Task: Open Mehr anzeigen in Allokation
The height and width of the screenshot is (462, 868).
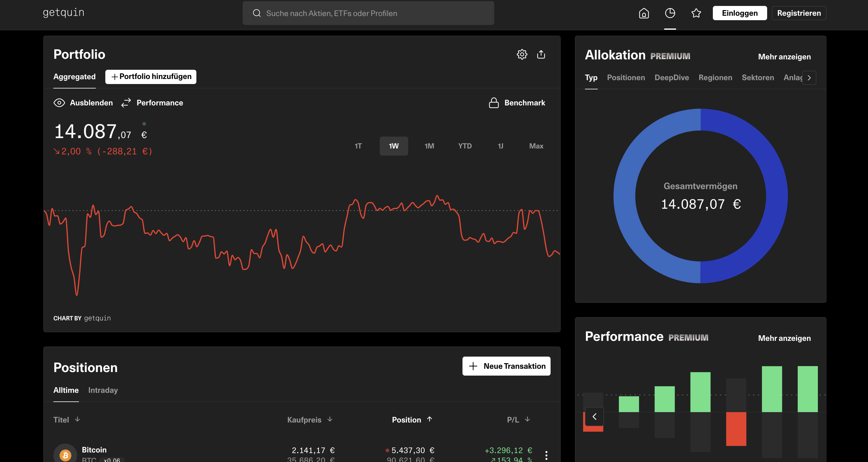Action: pyautogui.click(x=784, y=57)
